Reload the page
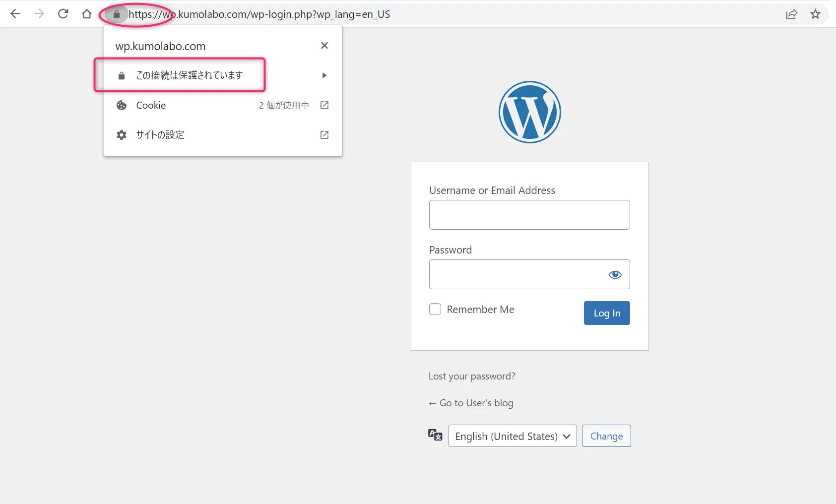The image size is (836, 504). pos(63,13)
